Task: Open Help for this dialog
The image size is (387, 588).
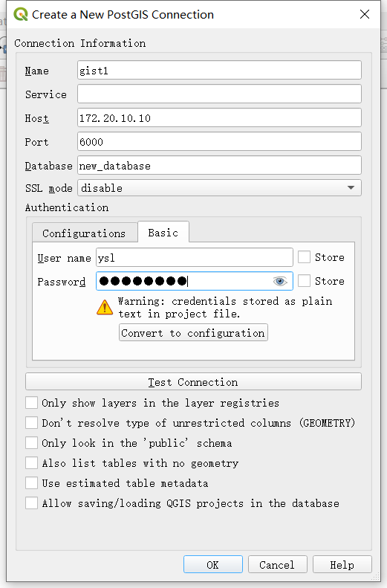Action: [342, 565]
